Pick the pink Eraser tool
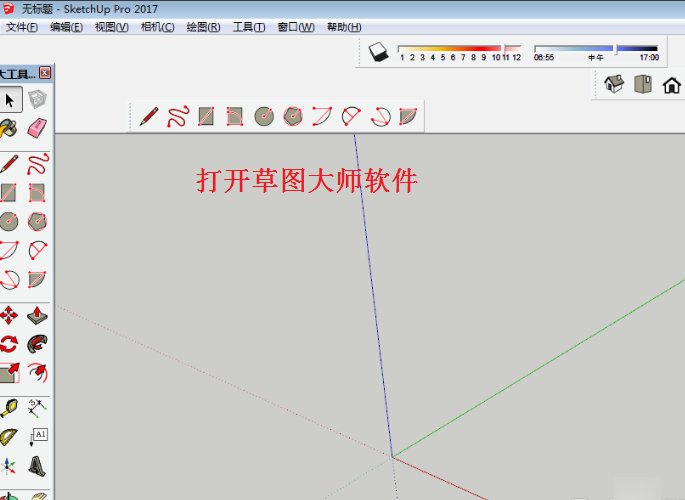685x500 pixels. click(37, 128)
